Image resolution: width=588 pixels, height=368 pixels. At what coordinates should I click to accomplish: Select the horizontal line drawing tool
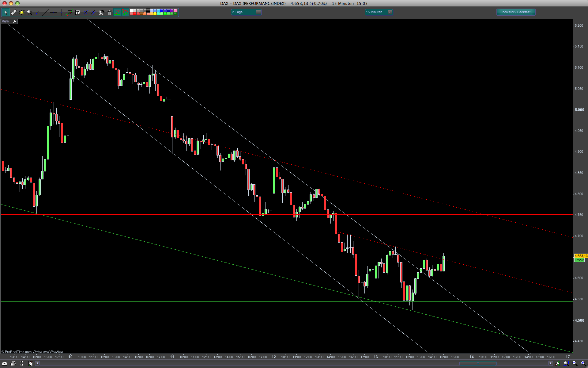coord(54,12)
